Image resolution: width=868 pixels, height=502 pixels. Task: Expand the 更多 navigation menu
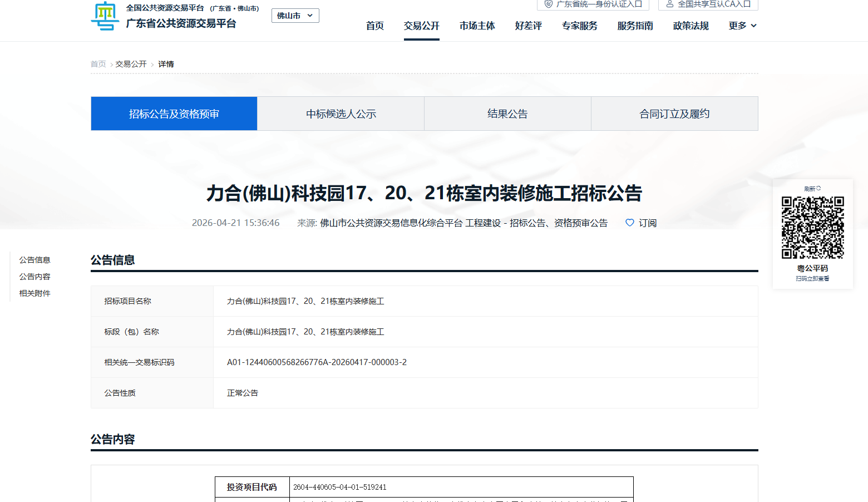[742, 26]
